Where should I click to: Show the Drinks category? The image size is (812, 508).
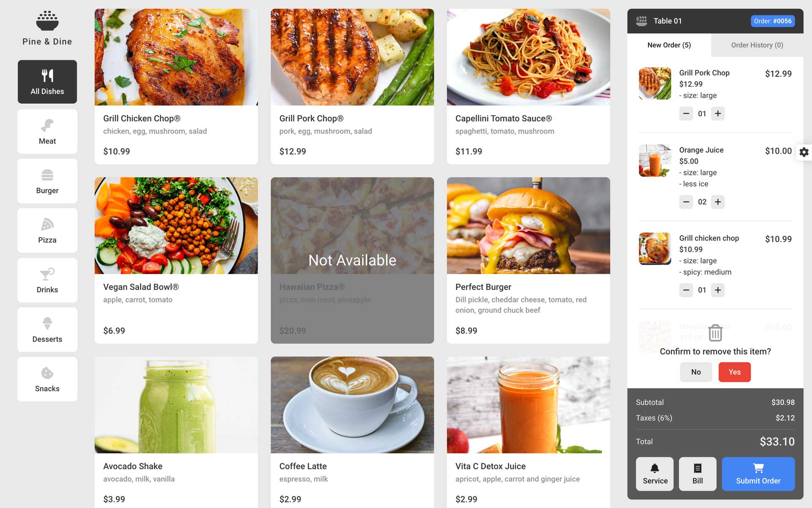click(47, 280)
